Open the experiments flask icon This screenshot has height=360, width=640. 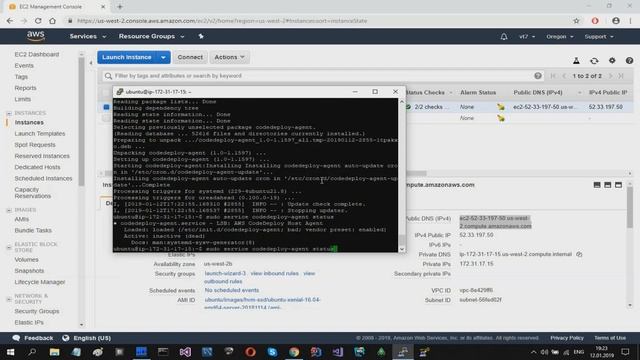click(x=576, y=61)
